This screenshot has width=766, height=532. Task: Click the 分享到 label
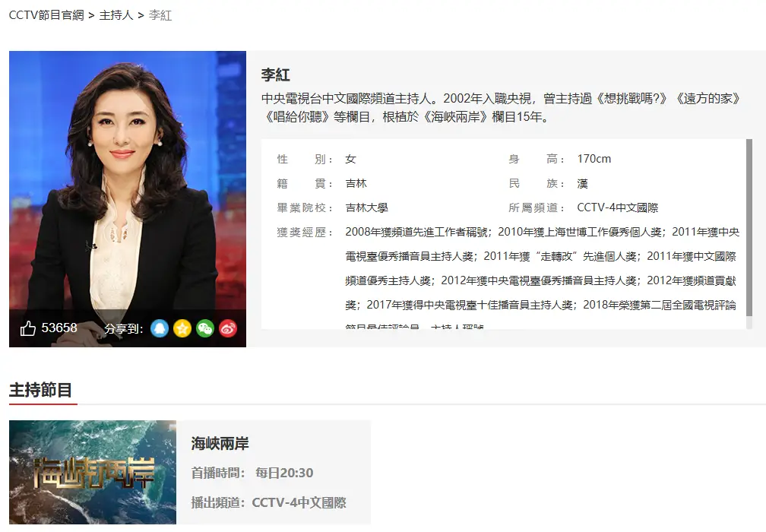(x=124, y=329)
